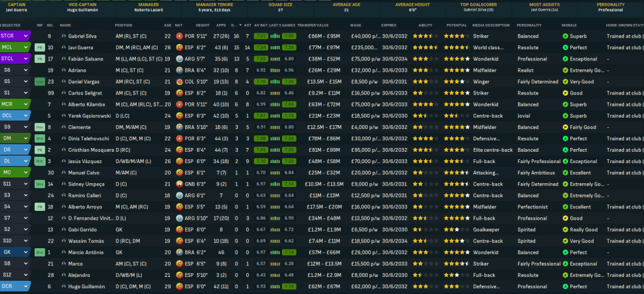Click the Unh status badge for Daniel Vargas
Viewport: 644px width, 294px height.
(39, 82)
